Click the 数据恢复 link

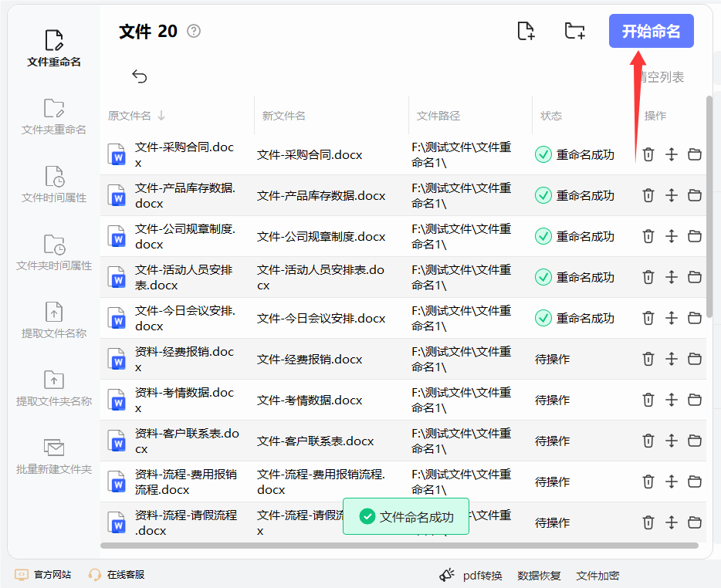point(539,576)
